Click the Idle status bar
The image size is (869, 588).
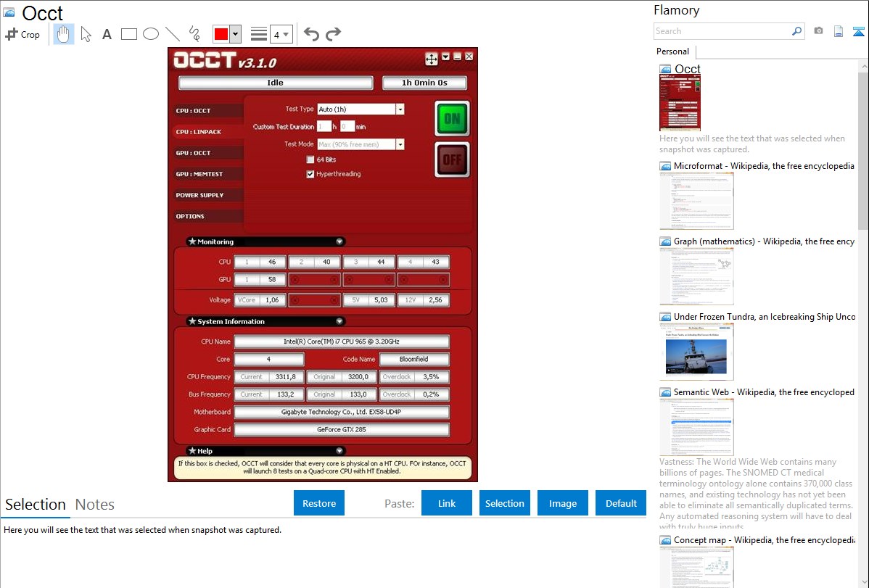(x=276, y=83)
